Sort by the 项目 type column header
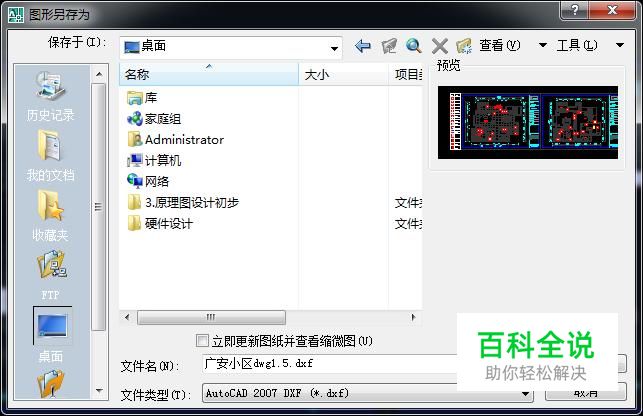This screenshot has width=643, height=416. click(x=405, y=74)
